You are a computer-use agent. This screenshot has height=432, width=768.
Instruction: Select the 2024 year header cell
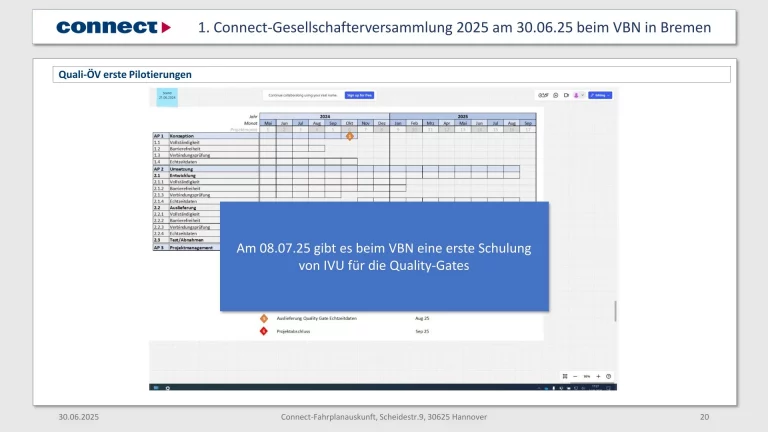[x=324, y=117]
